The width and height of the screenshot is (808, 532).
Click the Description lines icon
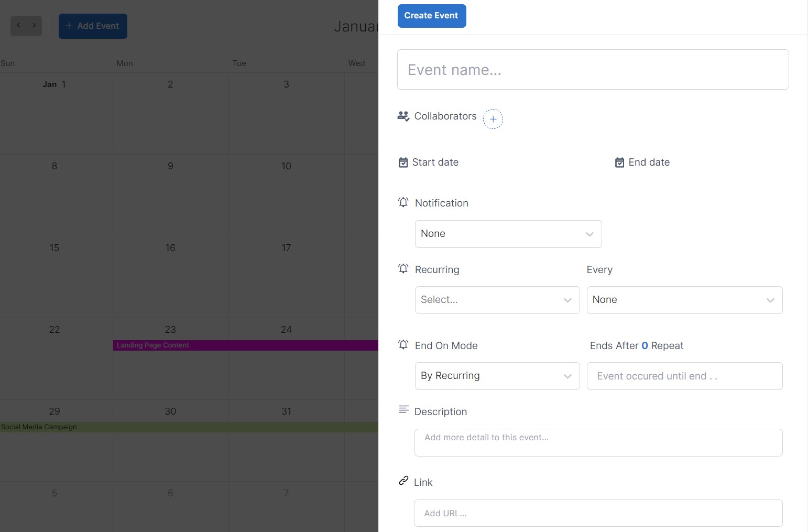(403, 409)
